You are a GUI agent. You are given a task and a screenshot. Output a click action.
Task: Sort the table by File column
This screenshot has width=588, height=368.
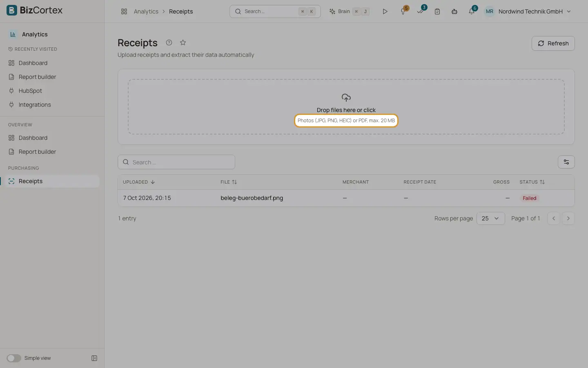click(x=229, y=182)
